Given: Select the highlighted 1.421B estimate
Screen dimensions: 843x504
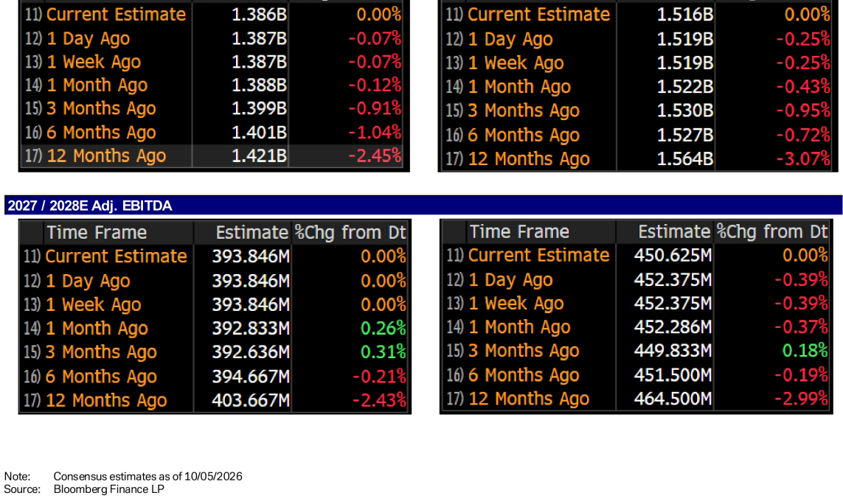Looking at the screenshot, I should click(259, 155).
